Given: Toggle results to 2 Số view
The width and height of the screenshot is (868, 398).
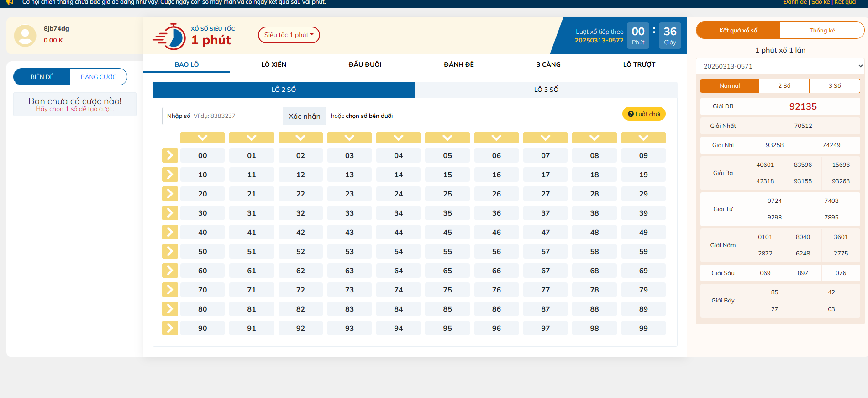Looking at the screenshot, I should click(x=784, y=86).
